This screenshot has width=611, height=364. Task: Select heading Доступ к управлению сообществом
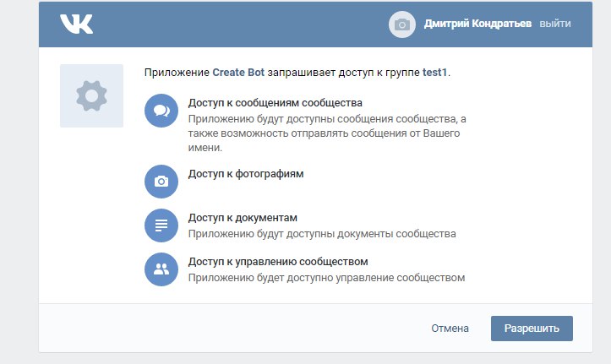278,262
